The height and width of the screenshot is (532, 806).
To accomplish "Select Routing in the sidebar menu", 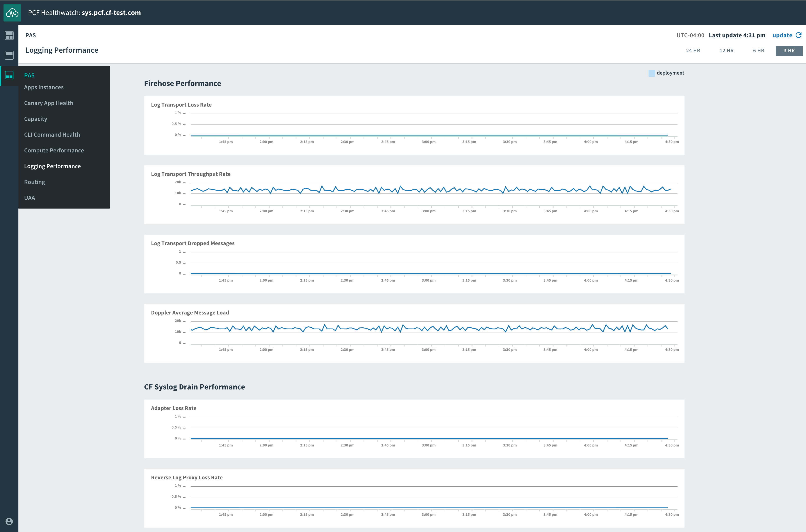I will [x=34, y=182].
